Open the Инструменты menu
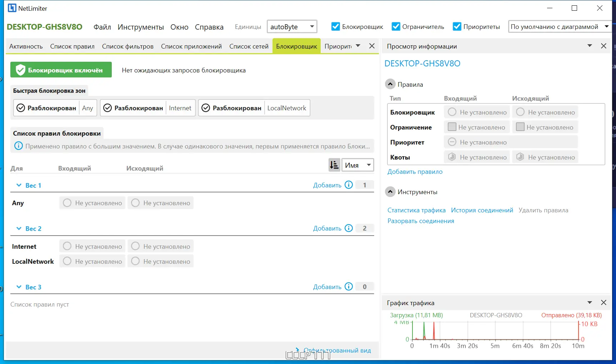Image resolution: width=616 pixels, height=364 pixels. click(141, 27)
